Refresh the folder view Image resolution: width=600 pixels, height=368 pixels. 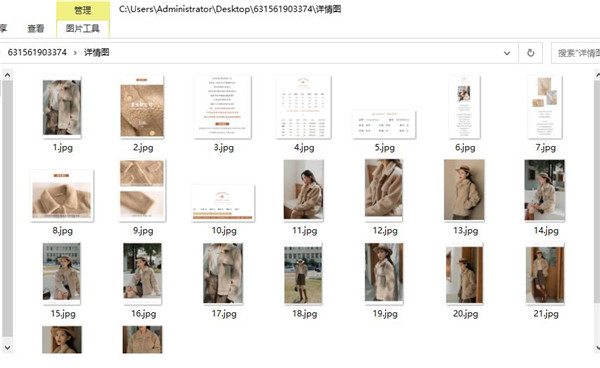[530, 53]
